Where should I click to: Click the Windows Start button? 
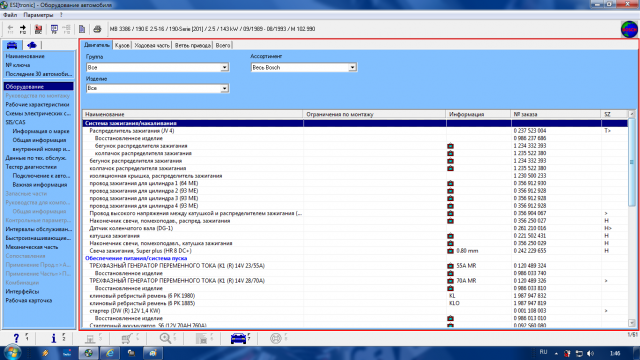pyautogui.click(x=11, y=353)
